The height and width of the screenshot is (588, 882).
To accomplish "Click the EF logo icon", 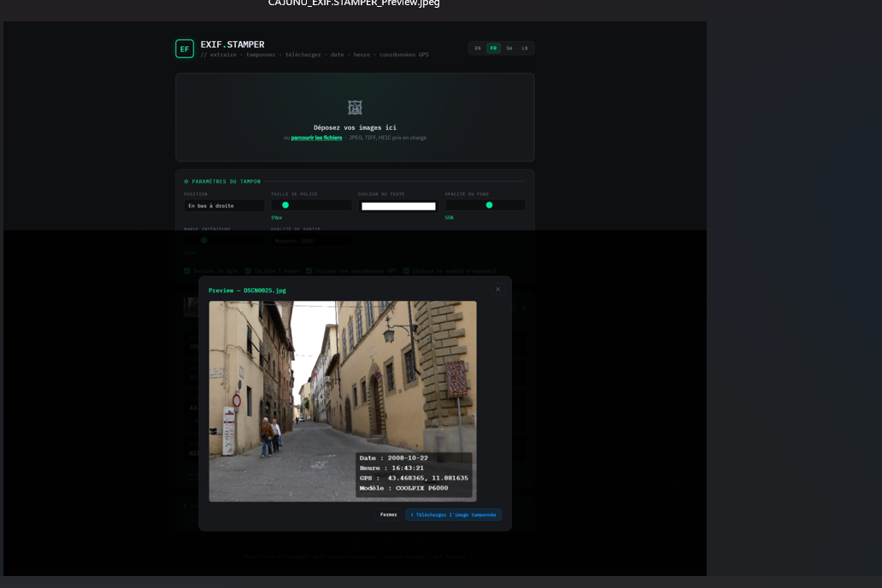I will pos(185,49).
